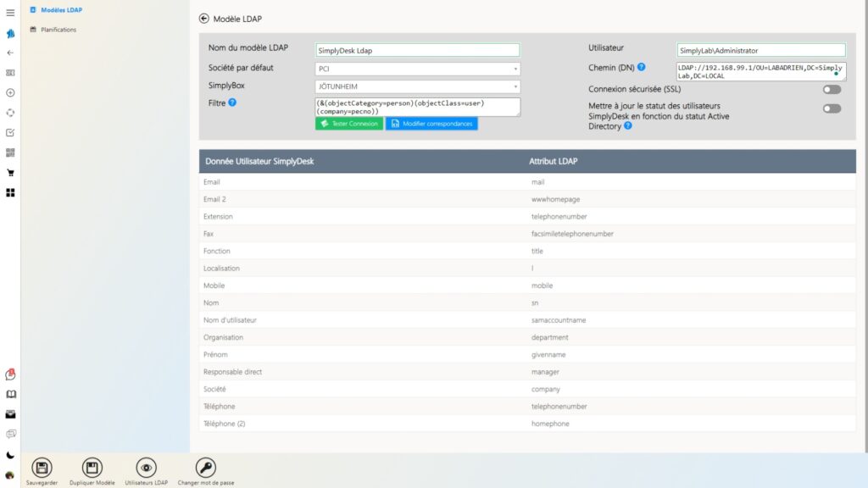Open the documentation book icon in sidebar
The image size is (868, 488).
coord(10,394)
